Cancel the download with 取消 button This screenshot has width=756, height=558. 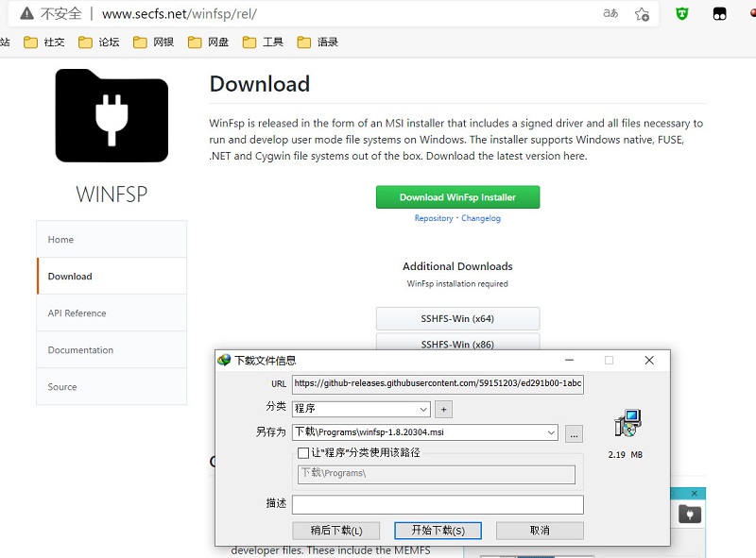540,531
